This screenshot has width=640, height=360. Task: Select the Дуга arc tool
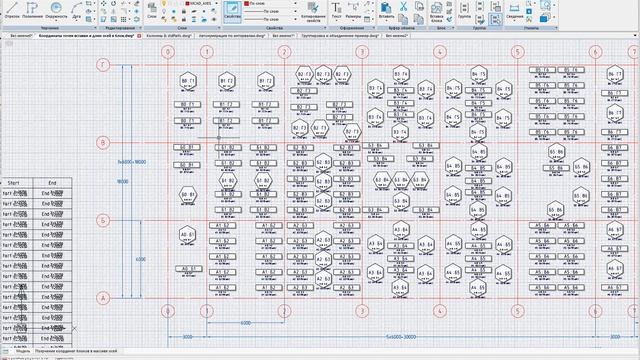pos(76,10)
